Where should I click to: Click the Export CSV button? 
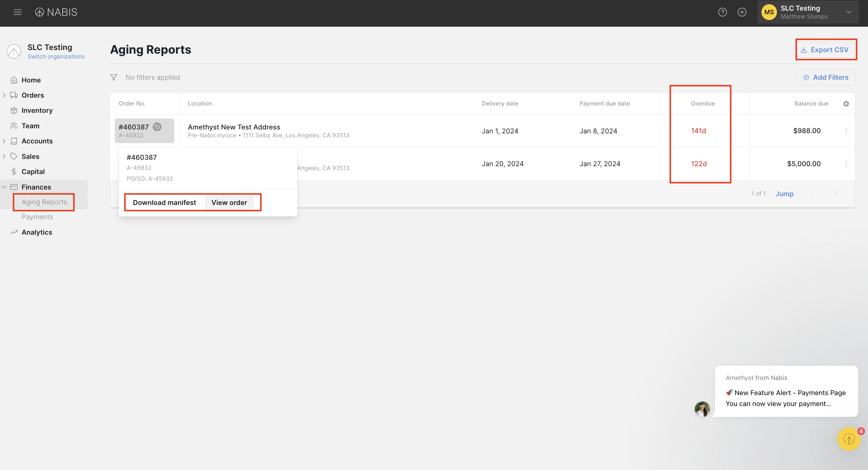tap(825, 50)
